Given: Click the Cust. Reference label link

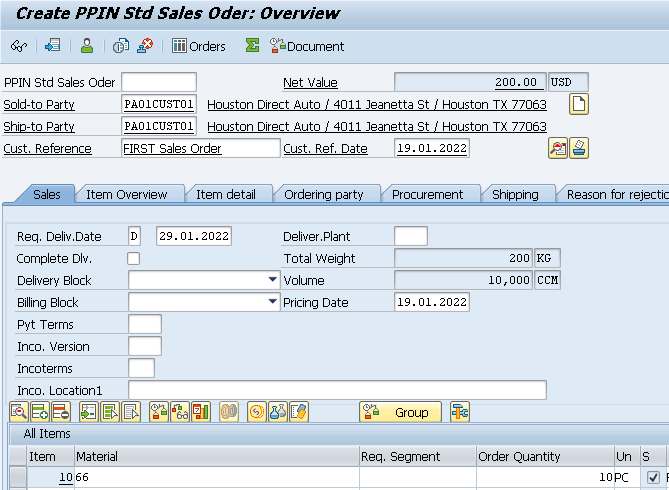Looking at the screenshot, I should click(x=47, y=149).
